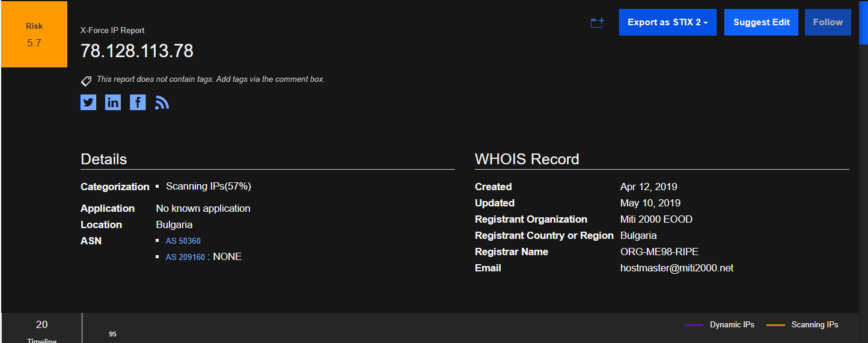Select the Risk 5.7 score box
Screen dimensions: 868x343
tap(34, 34)
